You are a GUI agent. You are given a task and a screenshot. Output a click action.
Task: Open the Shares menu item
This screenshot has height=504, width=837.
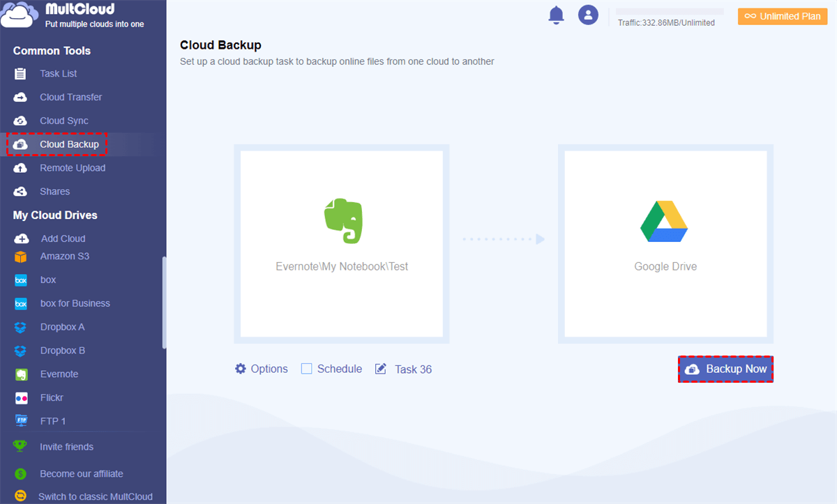coord(54,192)
